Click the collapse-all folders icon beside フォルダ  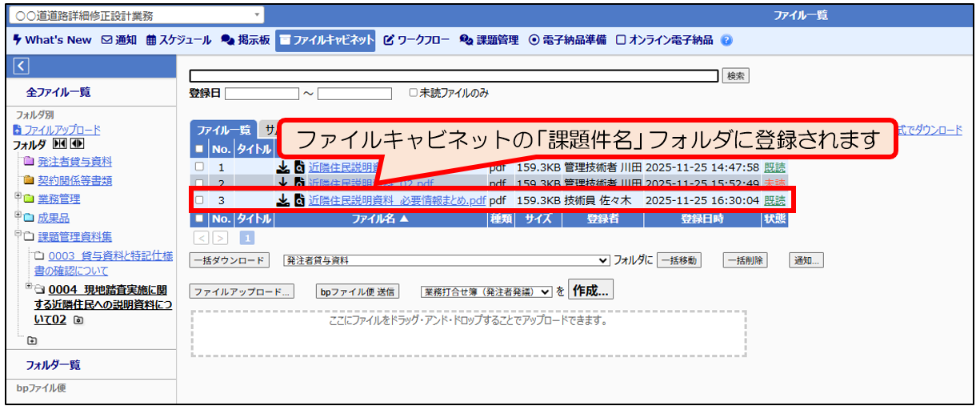click(x=60, y=144)
